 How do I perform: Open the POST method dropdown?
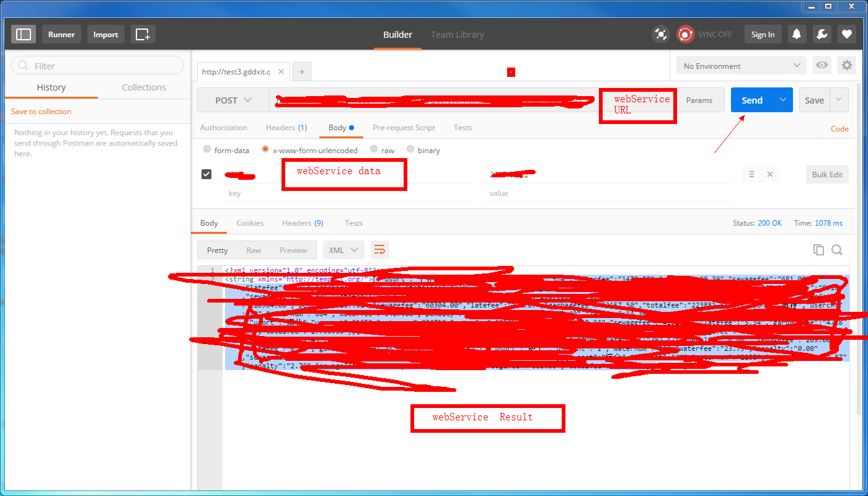(233, 100)
